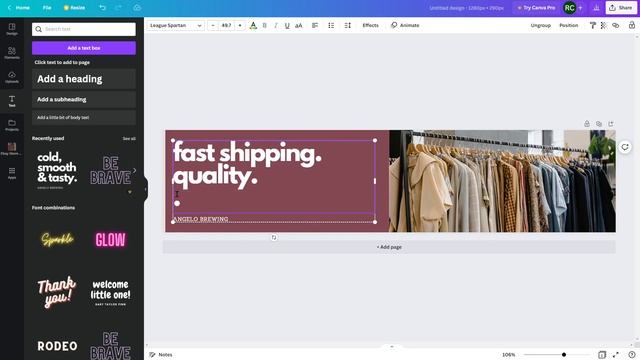Copy style with the paint roller icon
The width and height of the screenshot is (640, 360).
coord(593,25)
